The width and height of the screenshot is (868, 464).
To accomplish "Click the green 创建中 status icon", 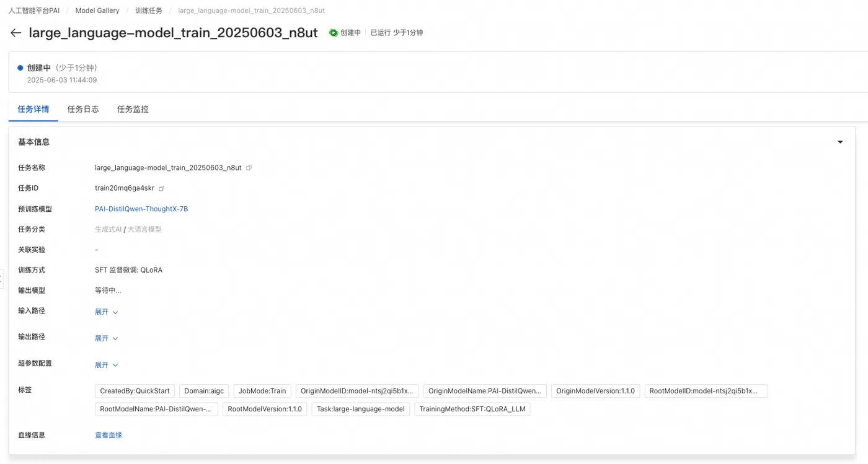I will point(334,33).
